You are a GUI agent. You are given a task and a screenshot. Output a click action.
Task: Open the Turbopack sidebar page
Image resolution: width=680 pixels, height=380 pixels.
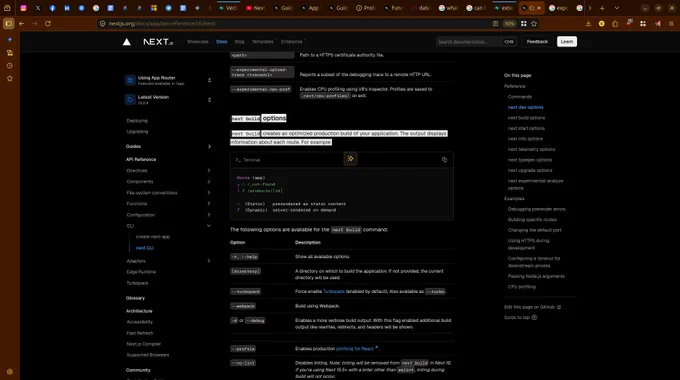(x=137, y=283)
